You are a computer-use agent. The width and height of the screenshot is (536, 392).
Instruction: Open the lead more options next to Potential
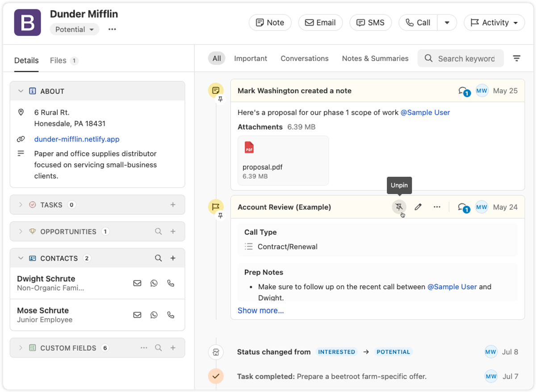tap(112, 29)
